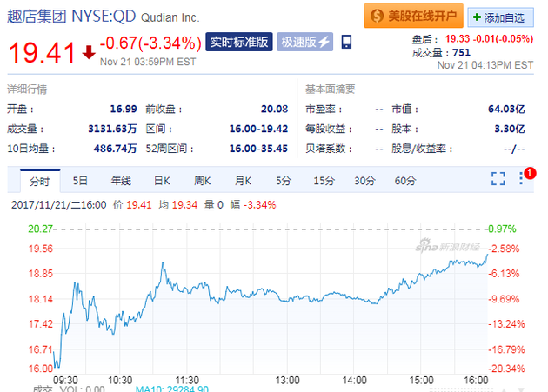The image size is (548, 392).
Task: Select the 日K chart tab
Action: 162,181
